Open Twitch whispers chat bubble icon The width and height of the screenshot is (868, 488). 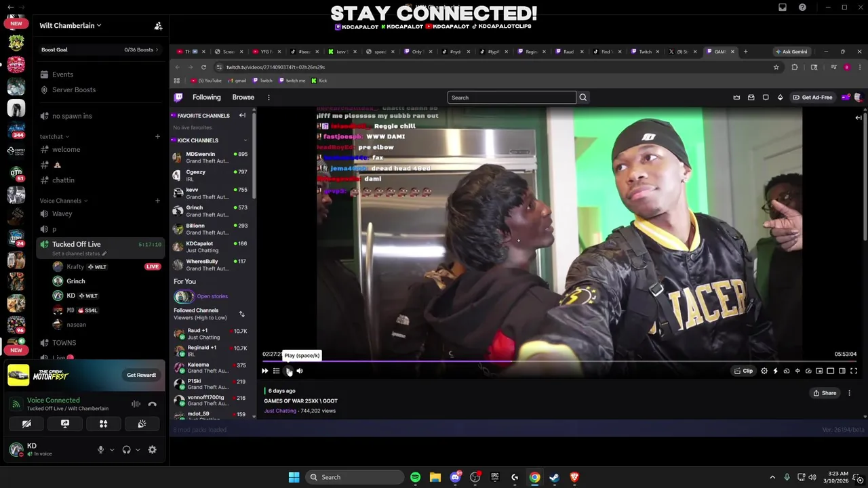pos(766,98)
